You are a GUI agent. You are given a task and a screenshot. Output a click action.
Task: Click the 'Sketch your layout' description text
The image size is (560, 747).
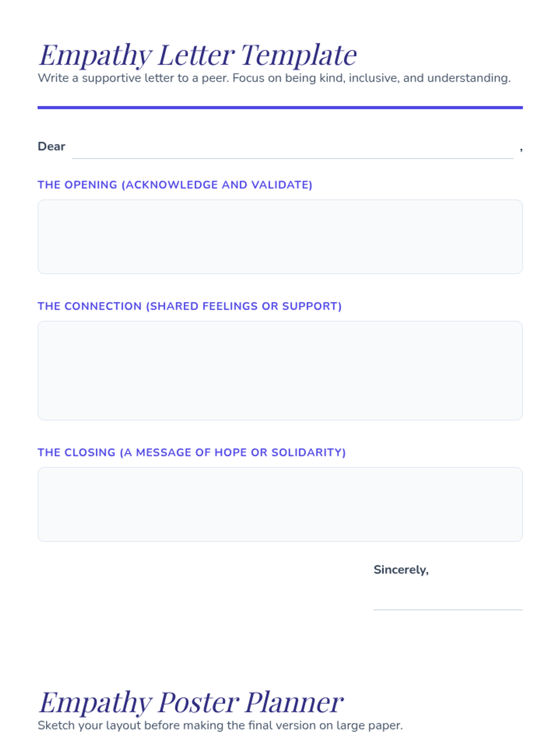220,726
